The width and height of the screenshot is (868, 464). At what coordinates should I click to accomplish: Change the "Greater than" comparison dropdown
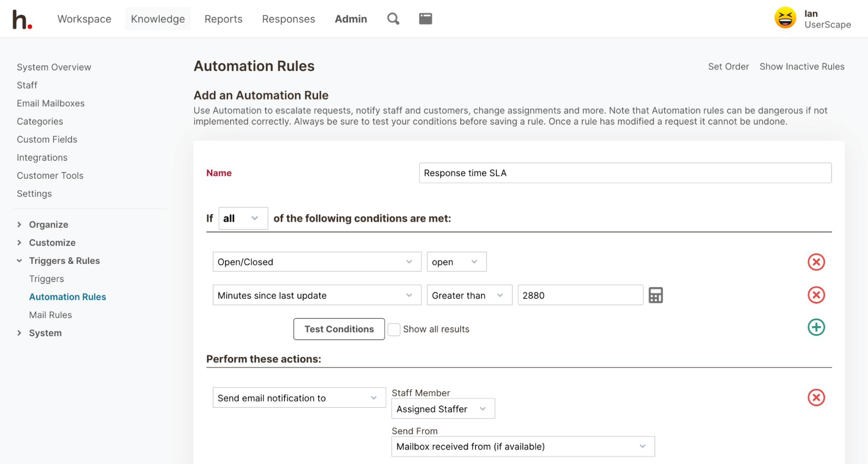point(469,295)
